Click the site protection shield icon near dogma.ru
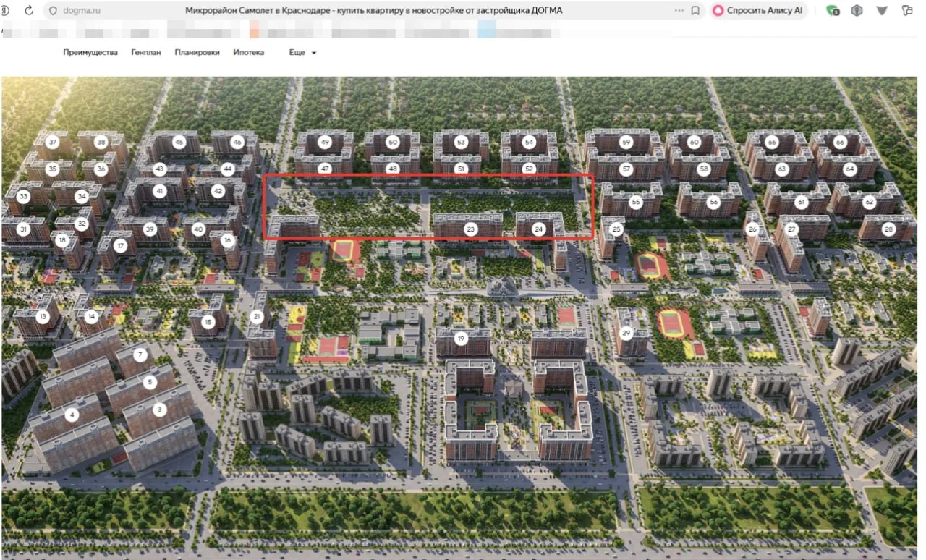Viewport: 926px width, 560px height. click(53, 11)
